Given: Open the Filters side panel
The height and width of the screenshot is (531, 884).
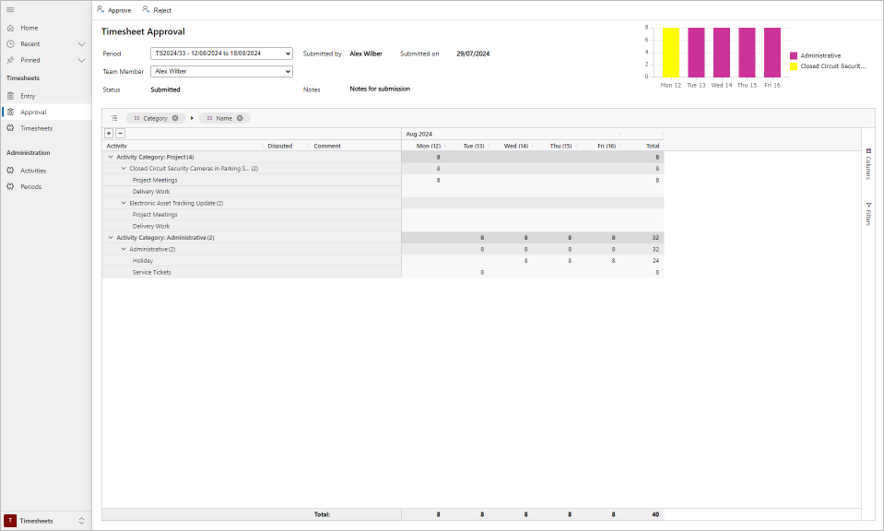Looking at the screenshot, I should (868, 214).
